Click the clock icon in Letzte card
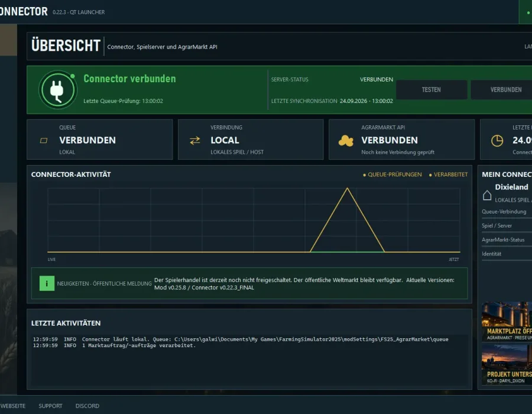Screen dimensions: 532x414 tap(497, 141)
